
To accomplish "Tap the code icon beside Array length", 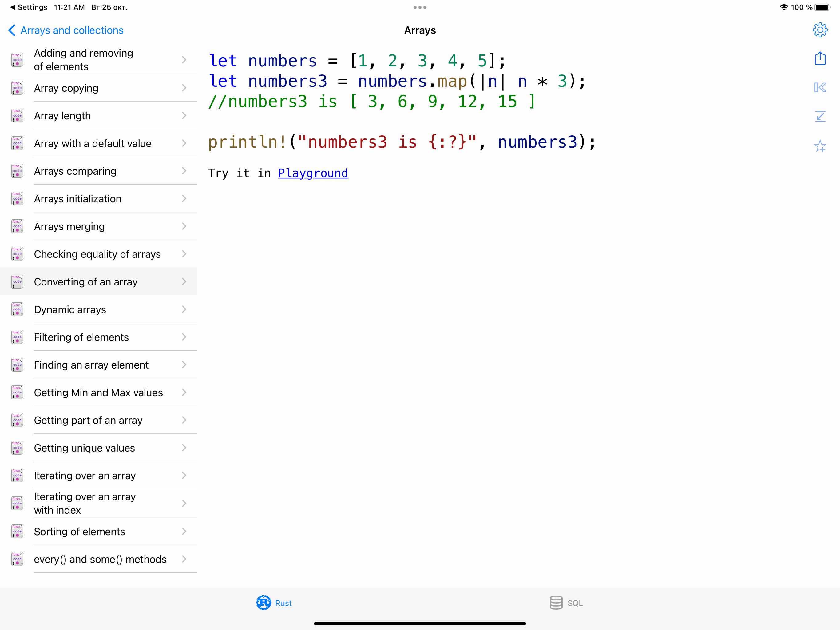I will pos(17,116).
